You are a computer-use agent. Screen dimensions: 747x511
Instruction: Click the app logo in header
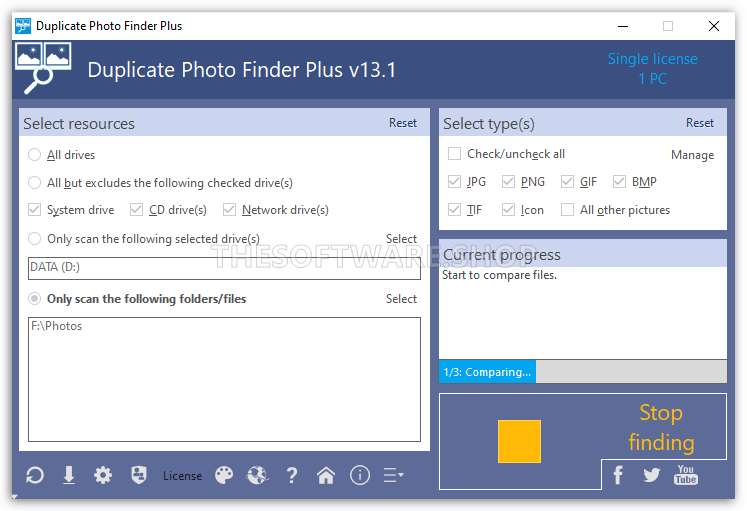pos(43,68)
